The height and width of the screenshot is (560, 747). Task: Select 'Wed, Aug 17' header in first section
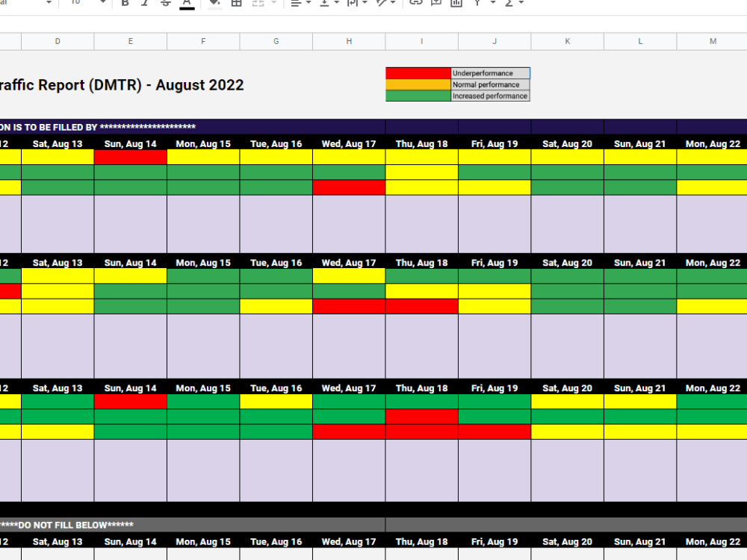pos(349,143)
